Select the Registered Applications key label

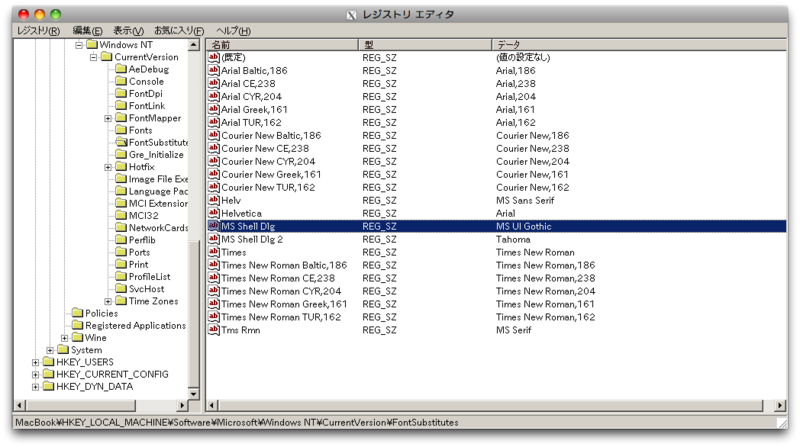click(x=135, y=326)
